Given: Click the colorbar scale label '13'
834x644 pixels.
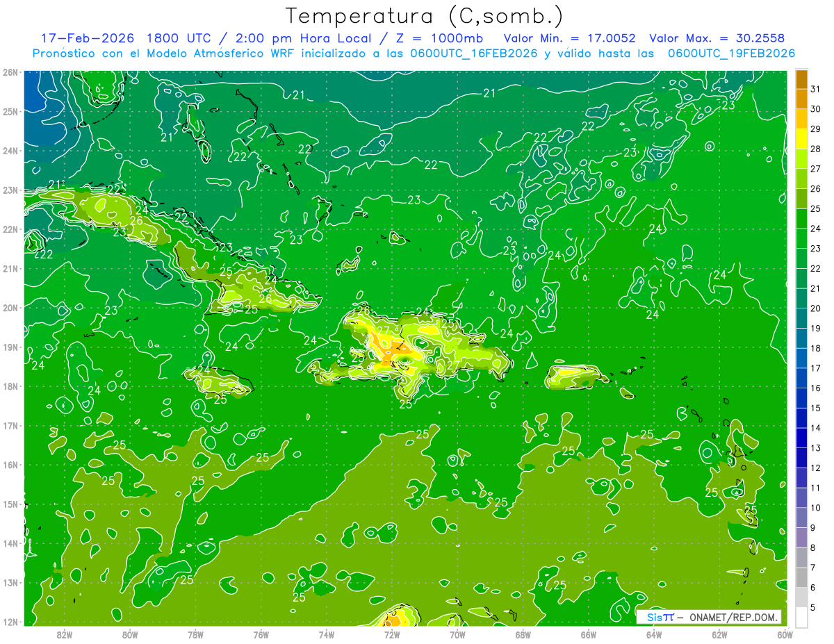Looking at the screenshot, I should pos(815,448).
